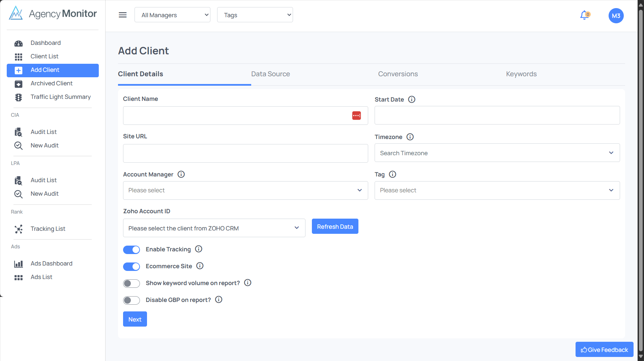Expand the Search Timezone dropdown

497,153
